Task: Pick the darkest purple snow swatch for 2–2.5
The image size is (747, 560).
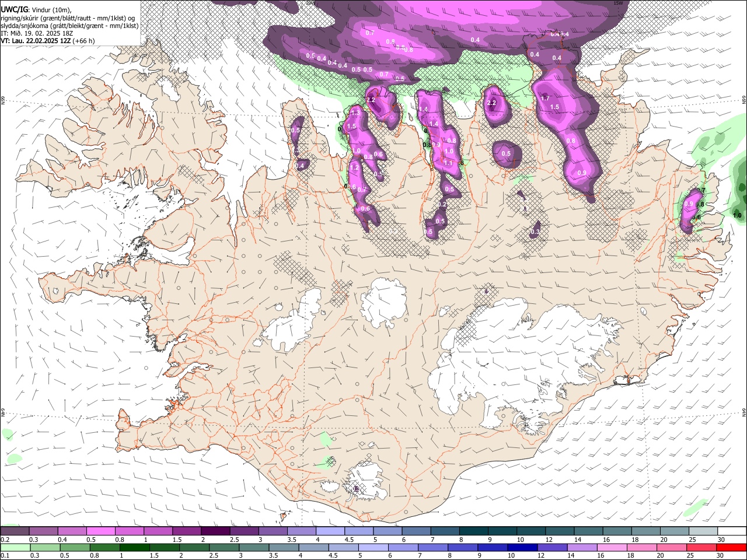Action: pos(215,531)
